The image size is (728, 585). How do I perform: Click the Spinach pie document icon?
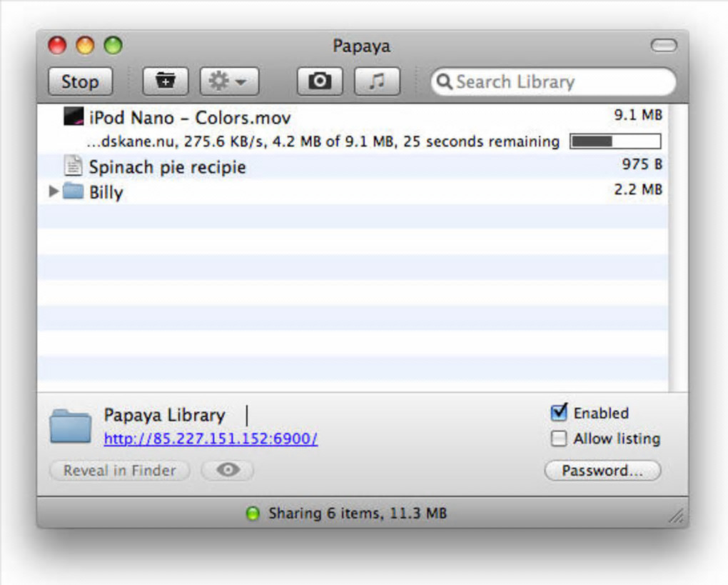73,166
